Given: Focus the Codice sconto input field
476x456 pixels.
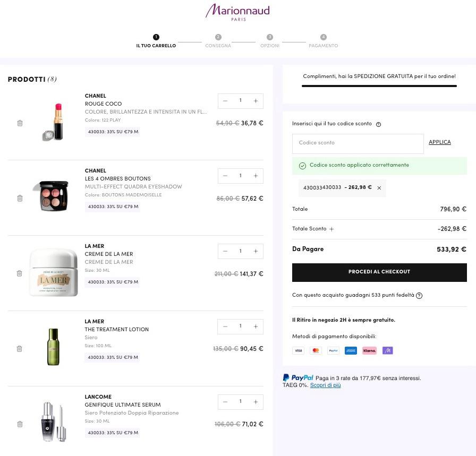Looking at the screenshot, I should pos(358,143).
